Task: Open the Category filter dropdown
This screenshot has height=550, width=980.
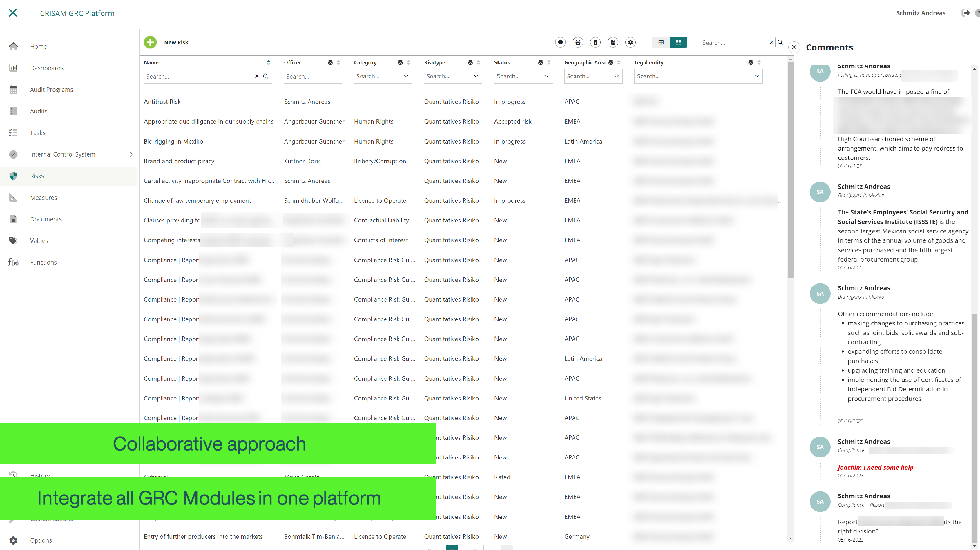Action: coord(405,76)
